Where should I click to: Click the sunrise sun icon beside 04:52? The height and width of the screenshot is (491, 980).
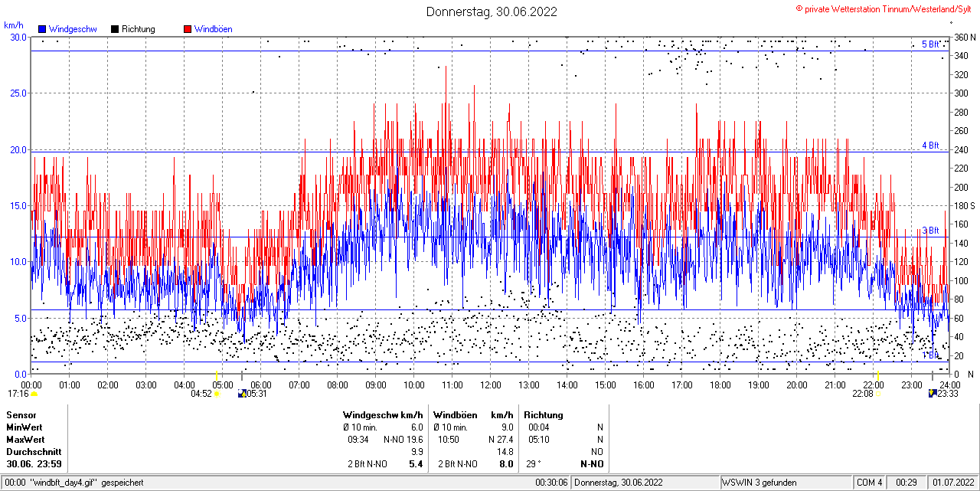(217, 394)
